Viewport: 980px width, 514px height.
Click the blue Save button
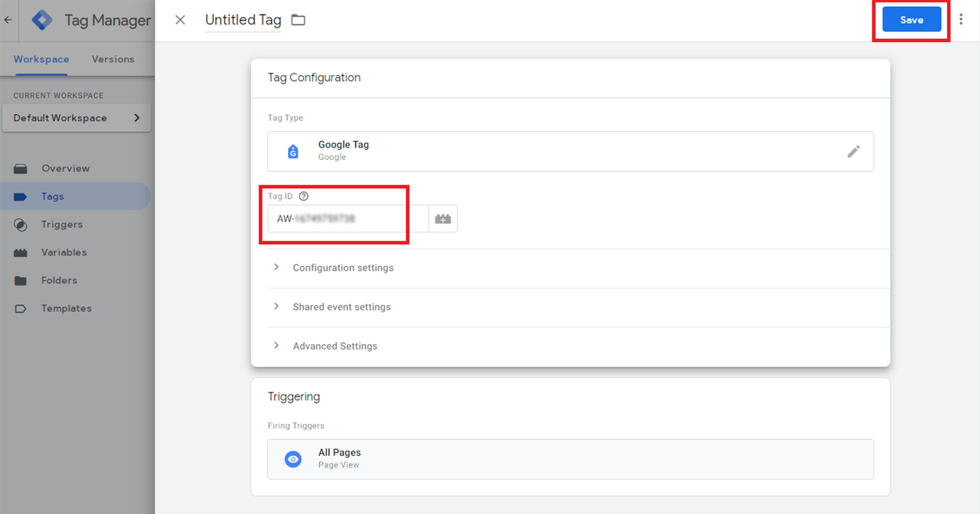click(x=911, y=20)
